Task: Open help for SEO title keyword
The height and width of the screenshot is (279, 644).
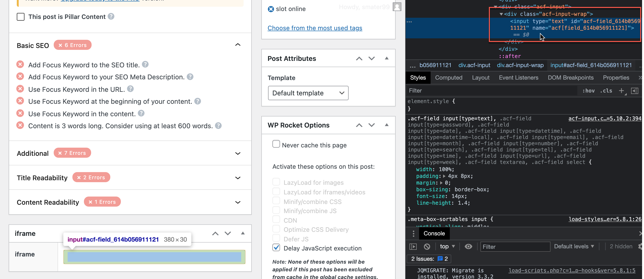Action: tap(145, 64)
